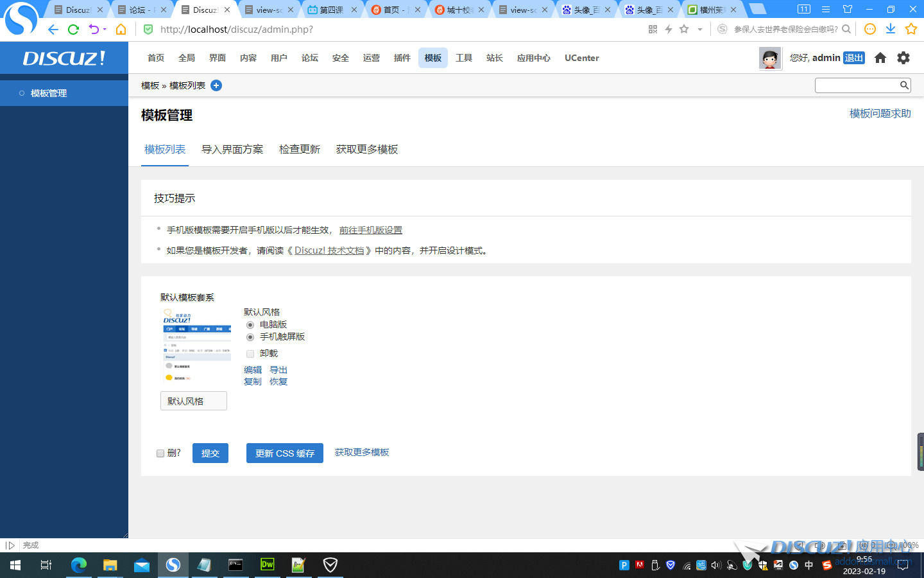The width and height of the screenshot is (924, 578).
Task: Follow the 前往手机版设置 link
Action: pyautogui.click(x=370, y=229)
